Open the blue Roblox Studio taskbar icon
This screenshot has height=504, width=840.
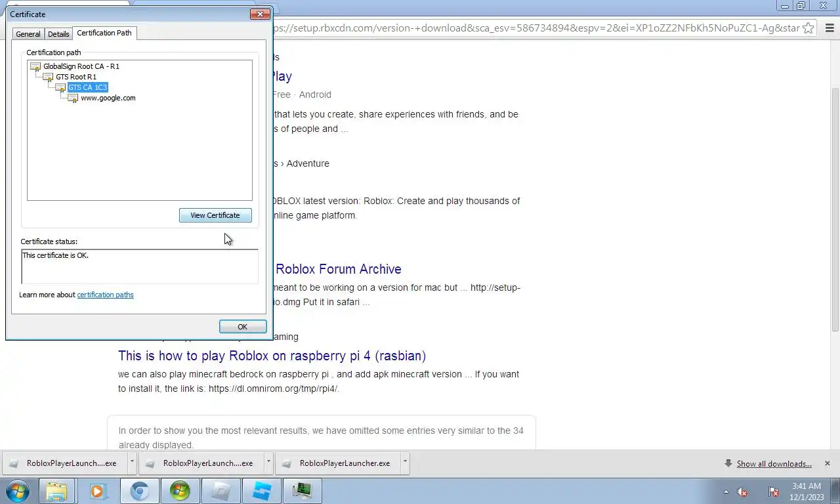(x=261, y=491)
